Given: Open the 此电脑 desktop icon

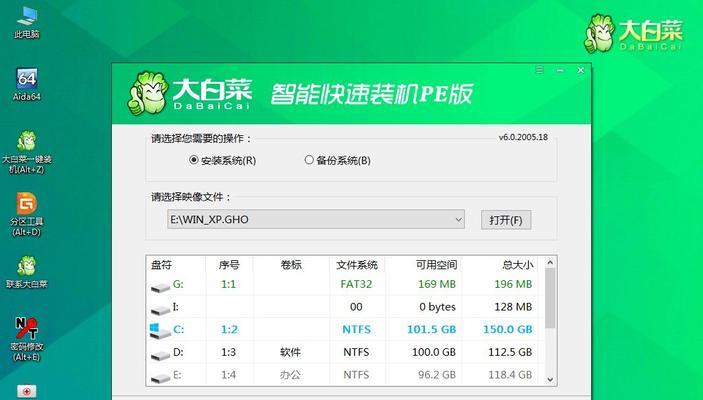Looking at the screenshot, I should click(26, 22).
